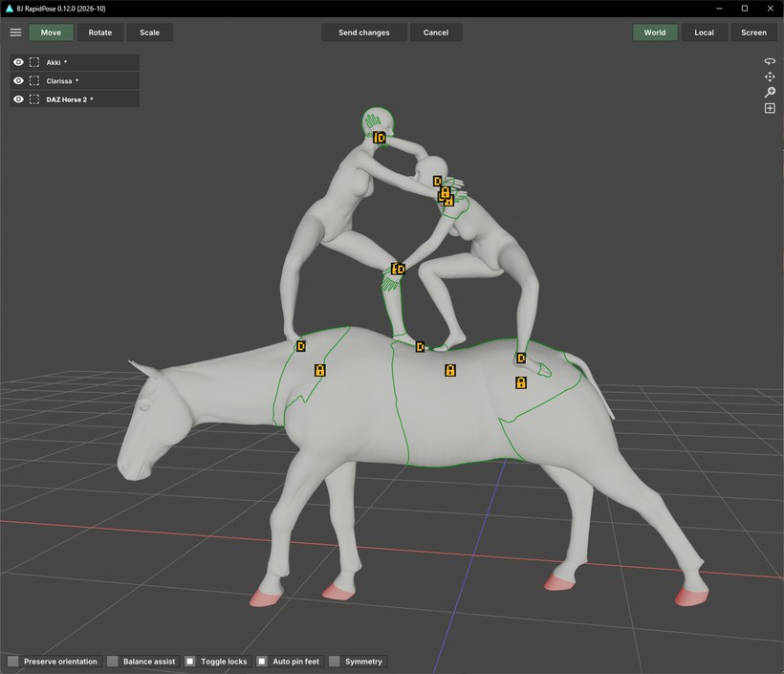
Task: Click selection box icon for Akki
Action: [x=34, y=62]
